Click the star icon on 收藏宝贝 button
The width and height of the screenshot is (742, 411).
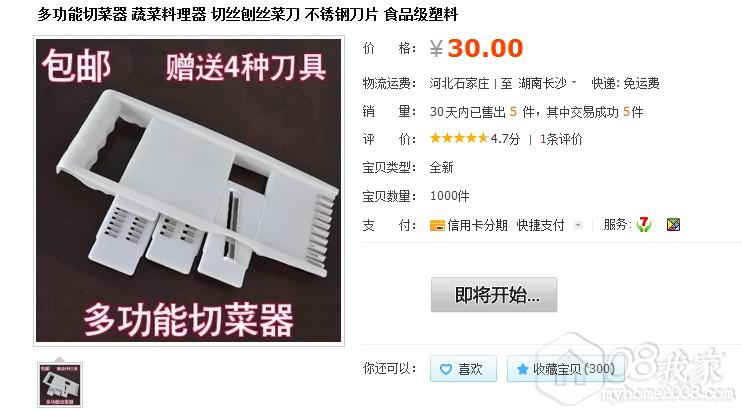[522, 369]
